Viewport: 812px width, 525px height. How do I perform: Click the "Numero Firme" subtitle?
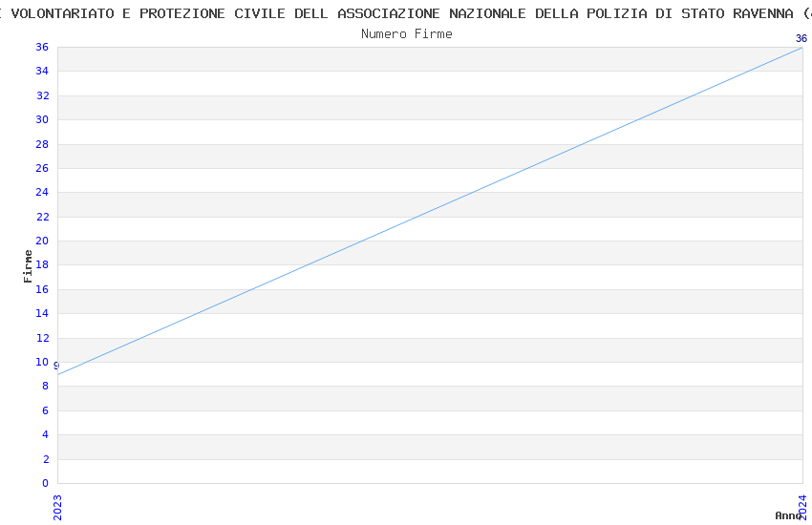pos(406,34)
